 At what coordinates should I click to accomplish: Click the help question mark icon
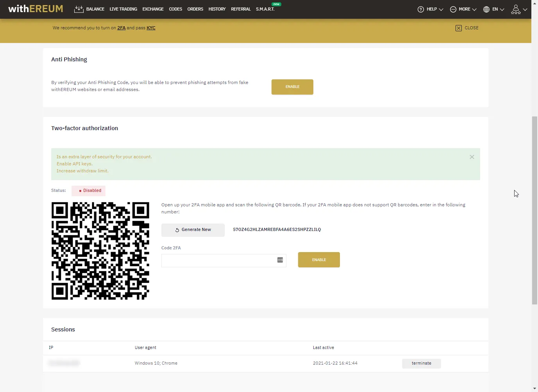click(x=421, y=9)
